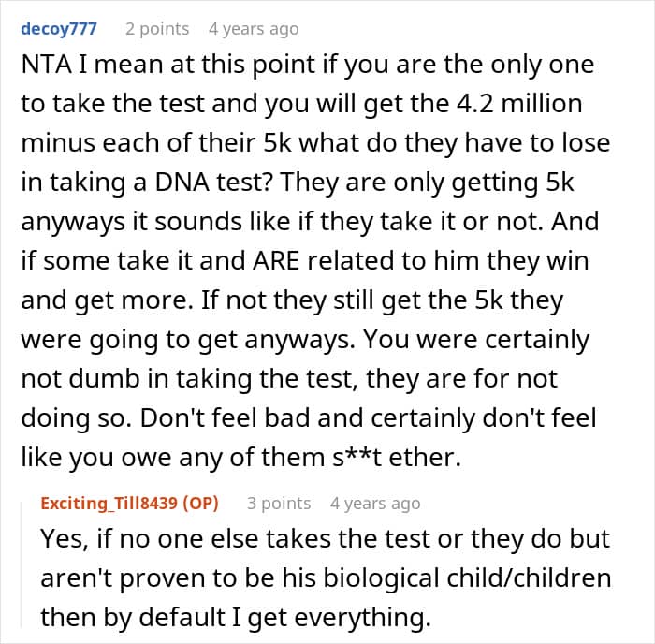
Task: Click the "3 points" score on OP's reply
Action: pyautogui.click(x=279, y=503)
